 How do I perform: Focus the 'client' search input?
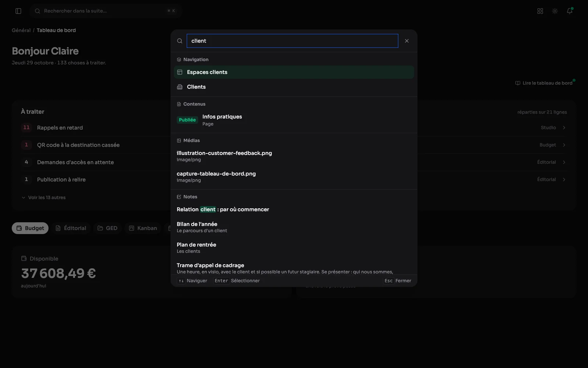click(x=293, y=41)
